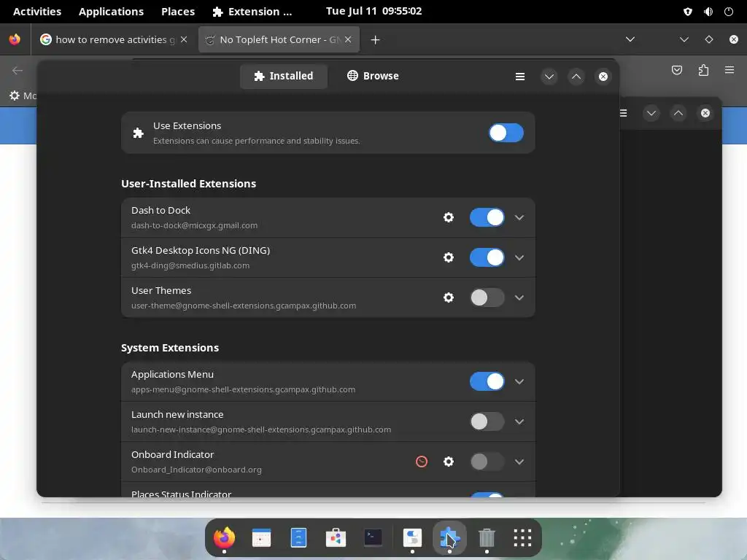Image resolution: width=747 pixels, height=560 pixels.
Task: Open file manager icon in the dock
Action: [298, 537]
